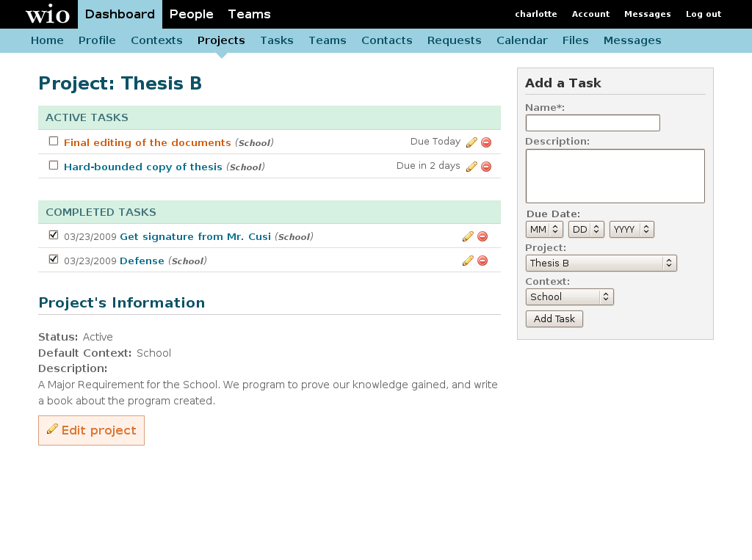Image resolution: width=752 pixels, height=560 pixels.
Task: Switch to the Dashboard main tab
Action: 120,15
